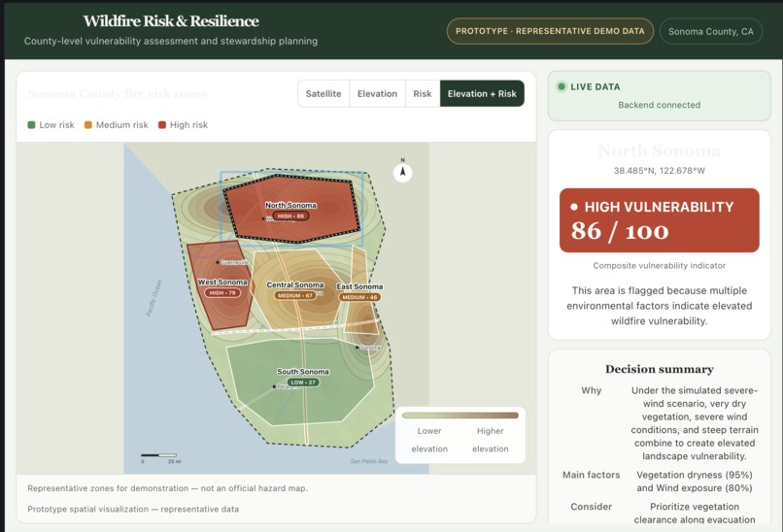783x532 pixels.
Task: Click the Decision summary heading
Action: click(x=660, y=369)
